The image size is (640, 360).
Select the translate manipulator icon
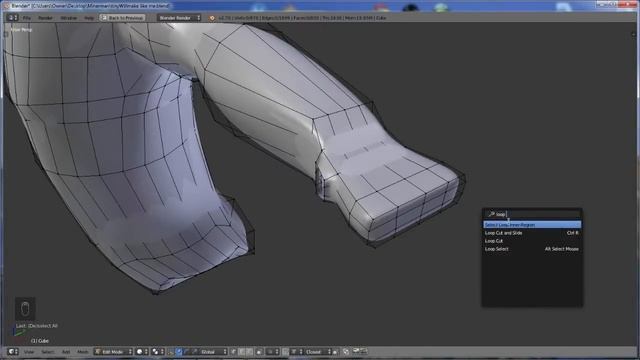click(x=179, y=351)
